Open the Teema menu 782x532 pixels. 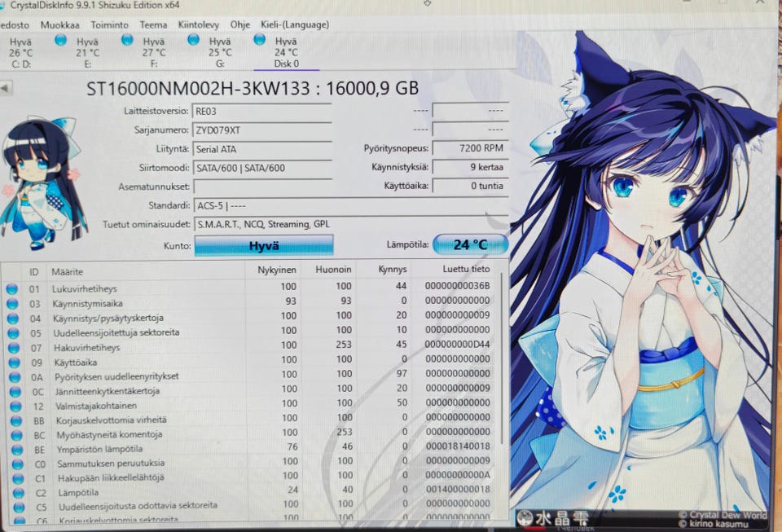point(153,24)
